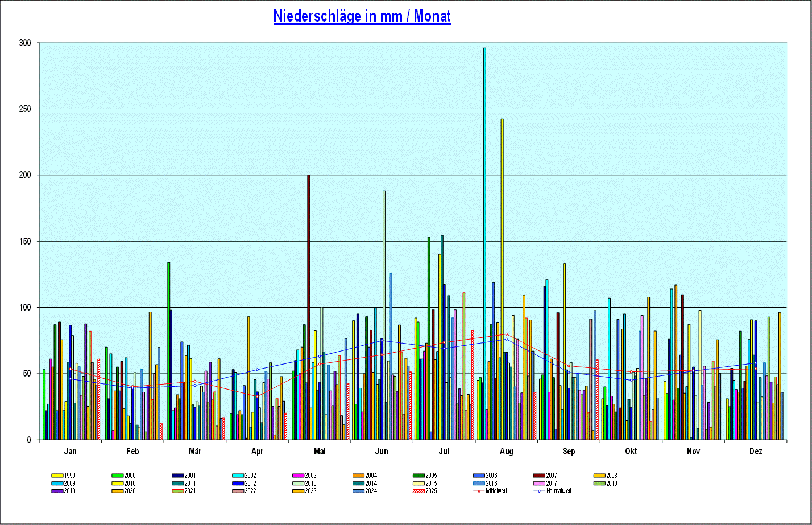Screen dimensions: 812x525
Task: Select the 2019 purple legend swatch
Action: click(x=57, y=491)
